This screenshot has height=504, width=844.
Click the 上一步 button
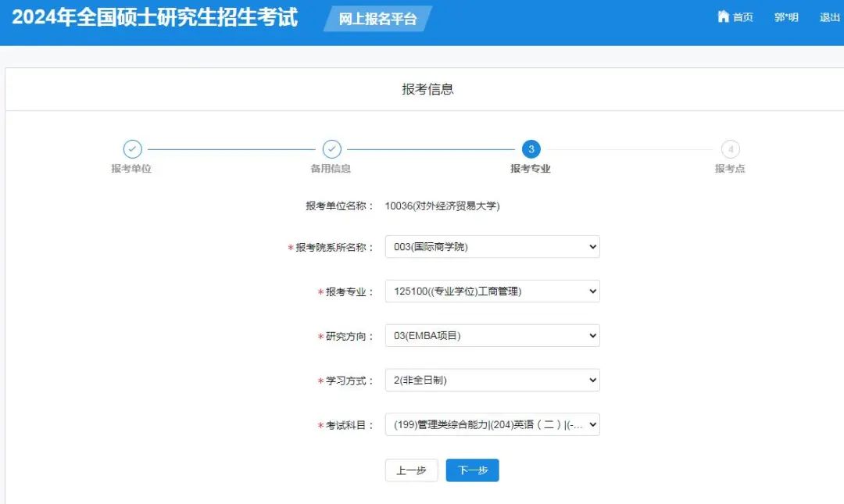click(x=411, y=470)
